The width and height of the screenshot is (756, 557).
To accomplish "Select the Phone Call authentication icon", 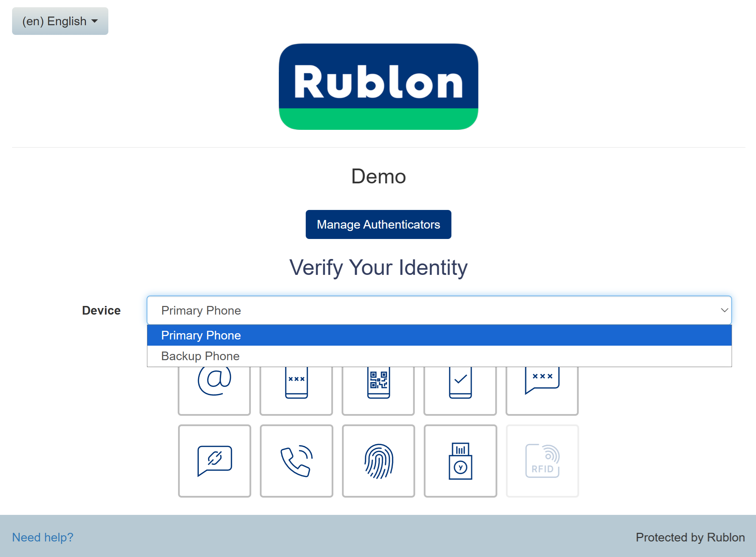I will [296, 461].
